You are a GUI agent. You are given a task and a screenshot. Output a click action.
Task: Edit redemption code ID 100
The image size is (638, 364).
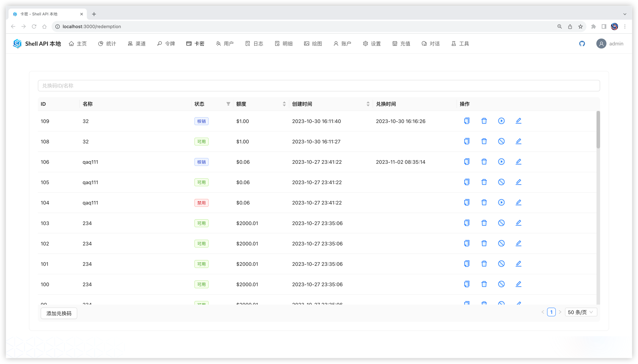(x=518, y=284)
